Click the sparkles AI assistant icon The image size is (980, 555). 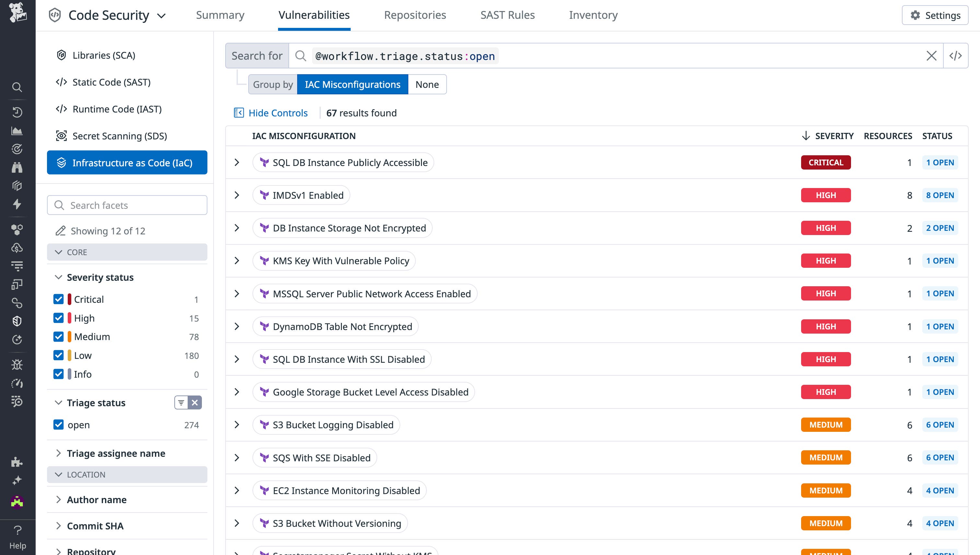[x=17, y=480]
